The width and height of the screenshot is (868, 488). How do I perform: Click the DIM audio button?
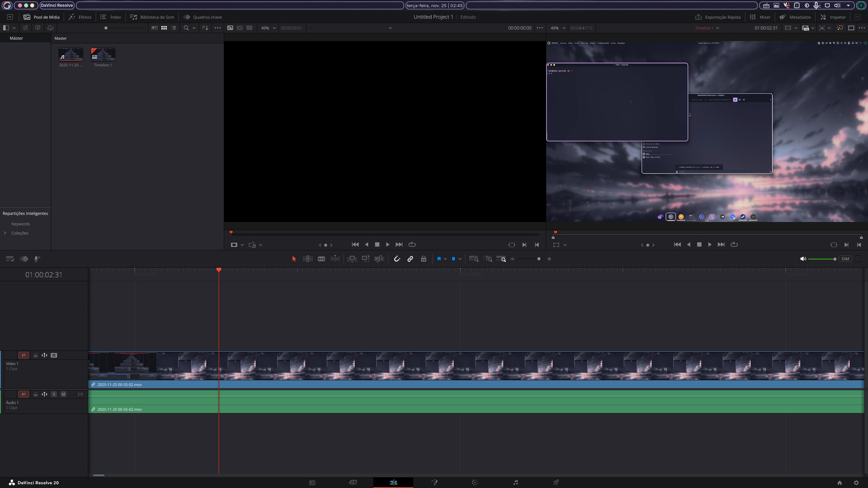pos(845,259)
